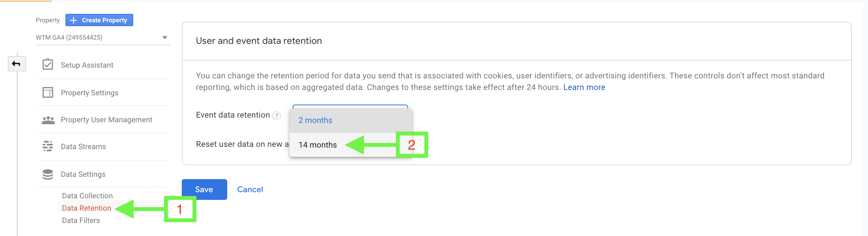This screenshot has width=868, height=236.
Task: Open Property User Management label
Action: click(107, 120)
